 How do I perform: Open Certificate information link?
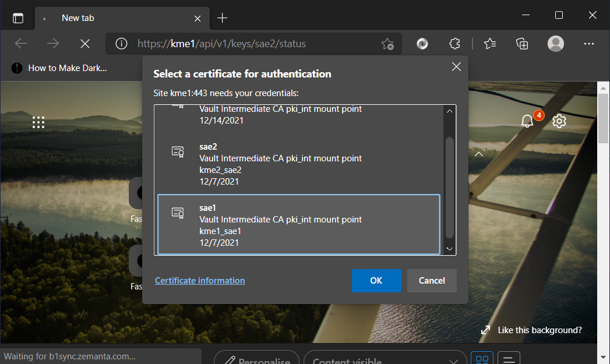[200, 280]
